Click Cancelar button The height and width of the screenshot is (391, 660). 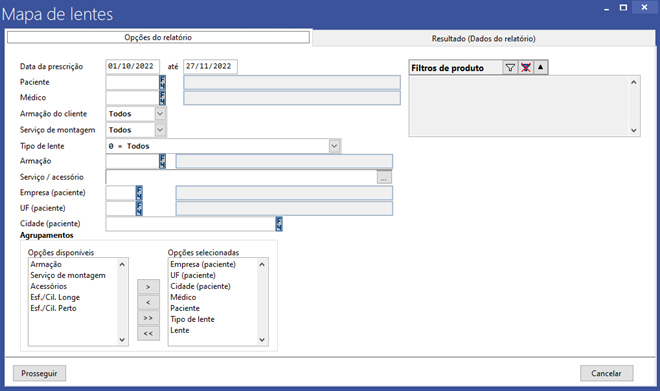pyautogui.click(x=606, y=373)
